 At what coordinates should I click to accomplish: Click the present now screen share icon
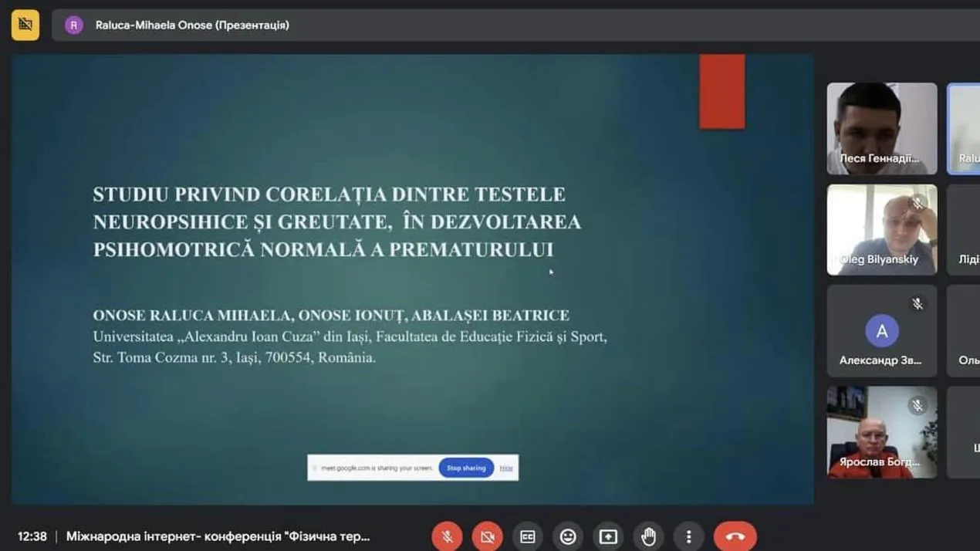(608, 536)
